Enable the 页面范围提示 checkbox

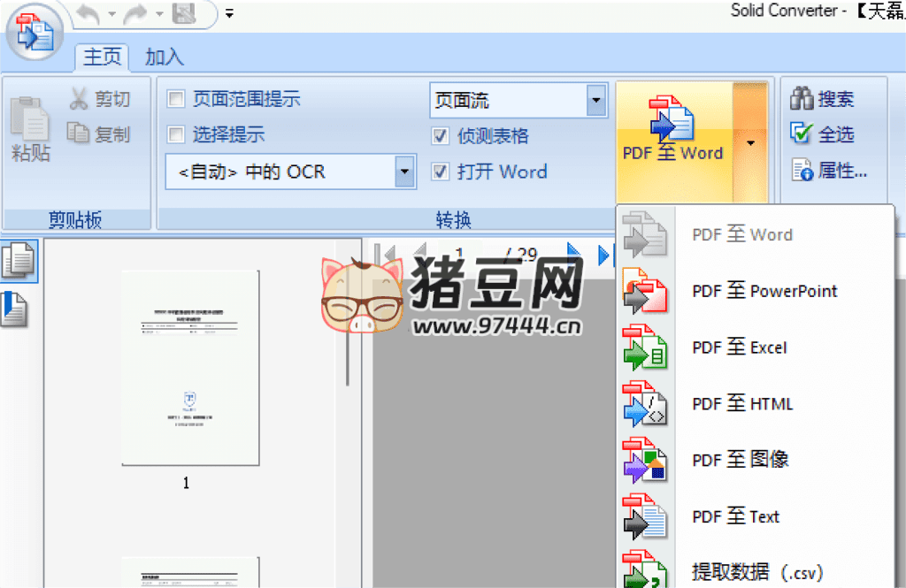[176, 99]
